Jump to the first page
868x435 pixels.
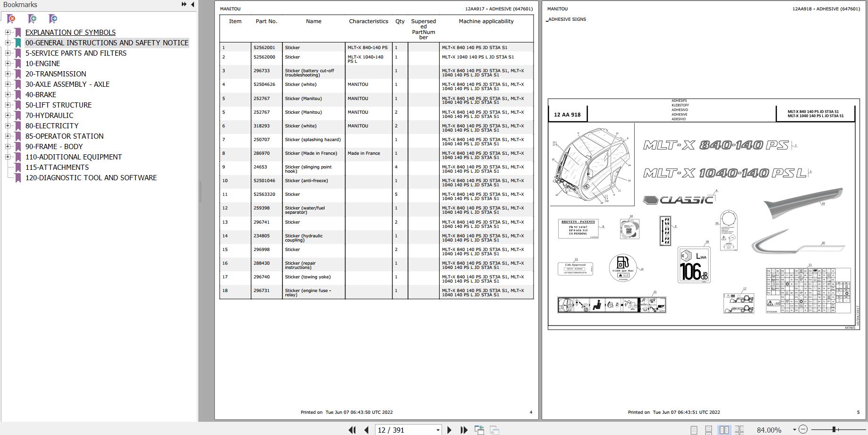click(352, 430)
